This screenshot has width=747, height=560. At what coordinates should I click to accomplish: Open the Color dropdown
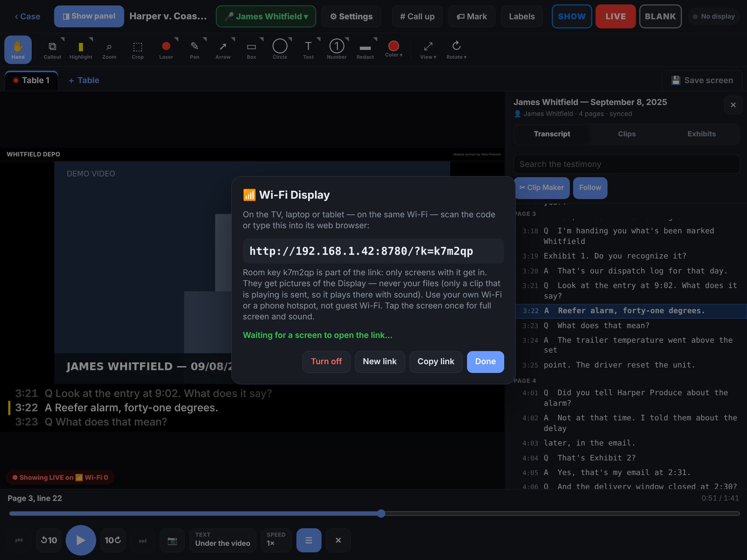[394, 49]
